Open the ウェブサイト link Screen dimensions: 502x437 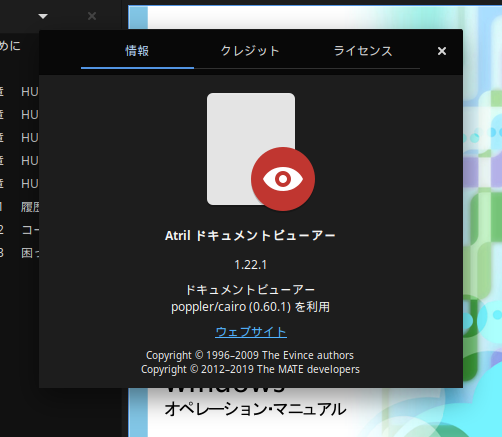coord(251,332)
